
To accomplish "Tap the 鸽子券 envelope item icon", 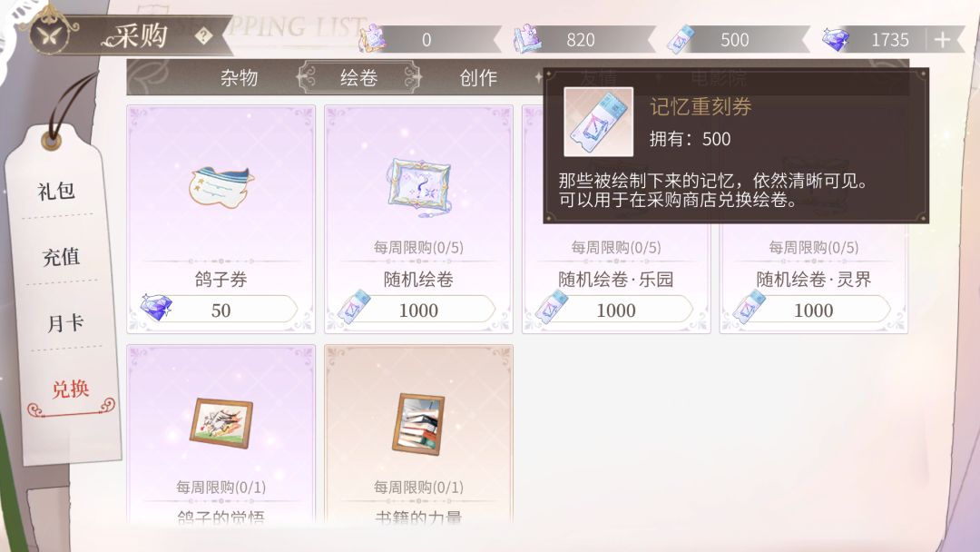I will click(x=220, y=186).
